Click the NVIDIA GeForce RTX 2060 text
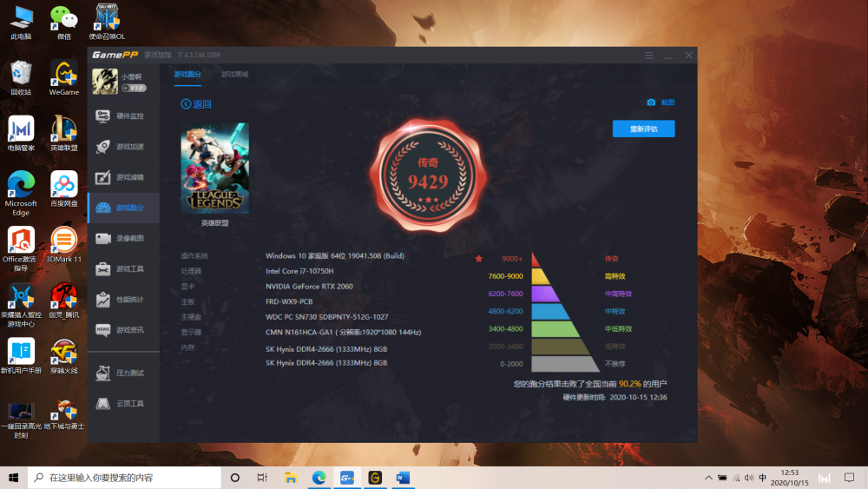The height and width of the screenshot is (489, 868). [x=309, y=287]
